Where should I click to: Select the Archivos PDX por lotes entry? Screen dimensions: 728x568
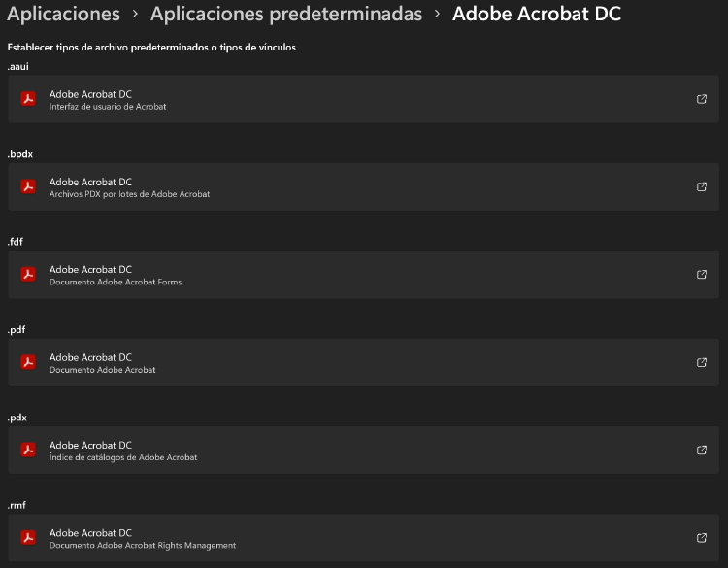tap(129, 194)
